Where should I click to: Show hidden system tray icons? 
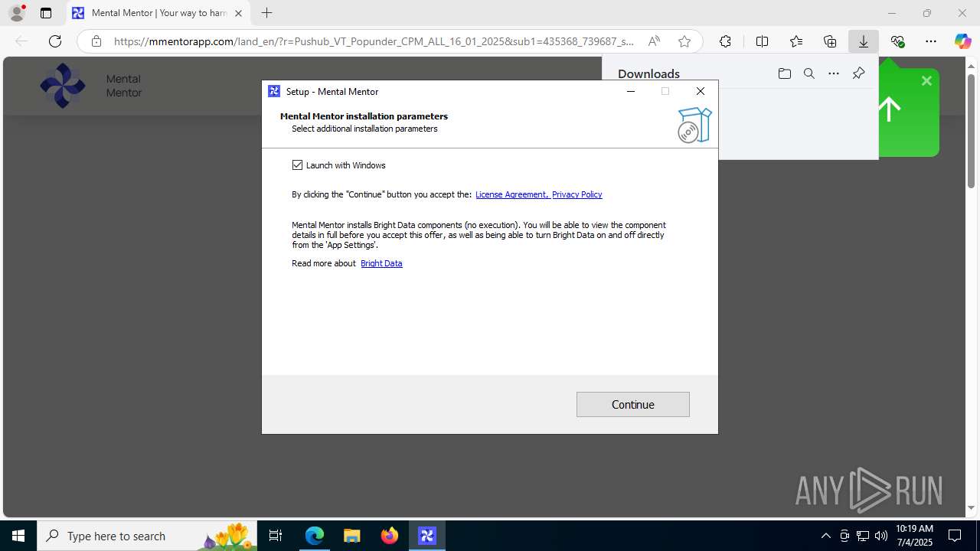[x=825, y=536]
